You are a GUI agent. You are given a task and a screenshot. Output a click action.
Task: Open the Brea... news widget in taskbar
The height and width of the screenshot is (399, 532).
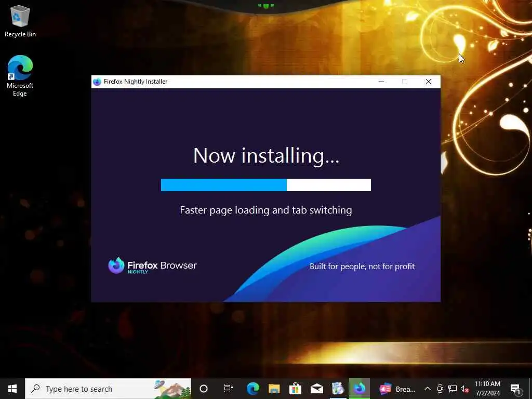(397, 389)
